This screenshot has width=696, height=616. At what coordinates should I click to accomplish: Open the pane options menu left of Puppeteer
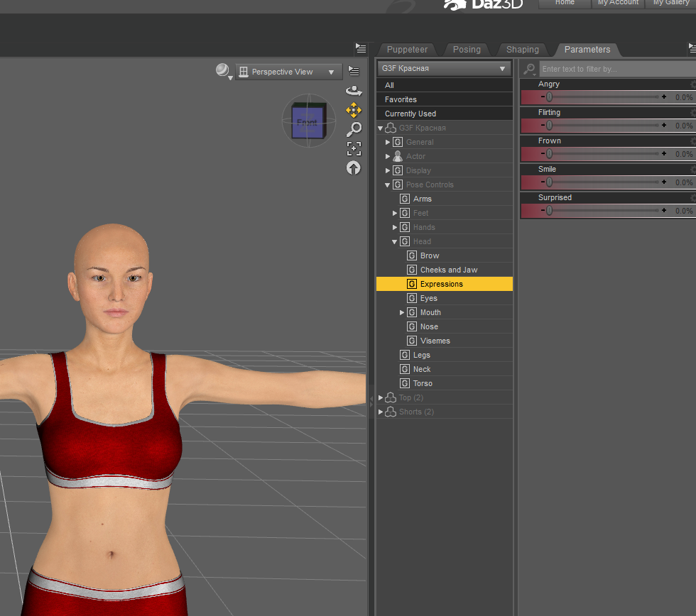(x=361, y=48)
